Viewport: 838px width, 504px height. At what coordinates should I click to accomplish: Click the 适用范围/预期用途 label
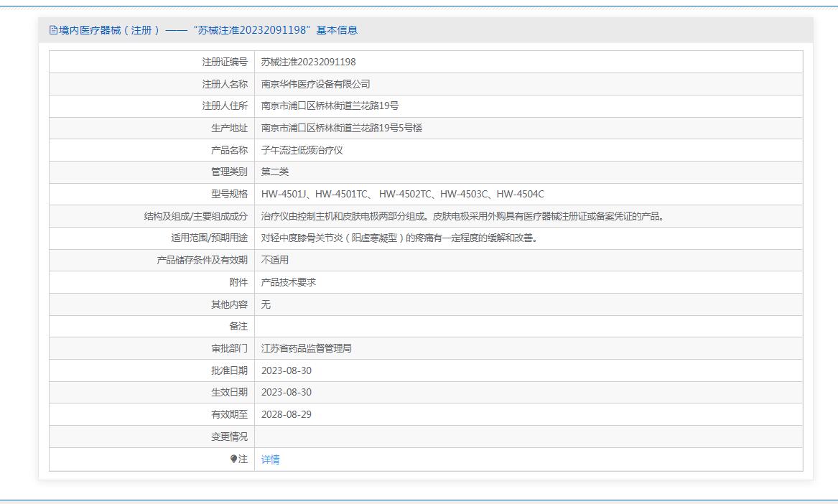[x=210, y=238]
